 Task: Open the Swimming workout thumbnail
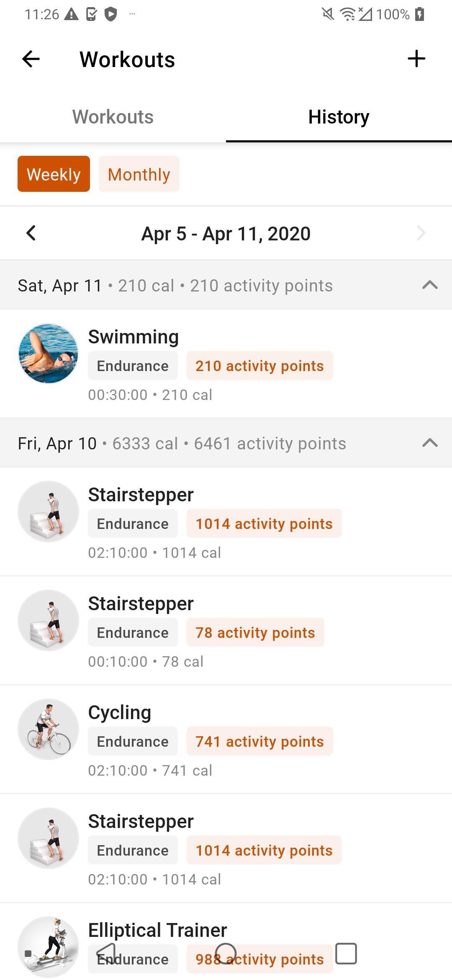(x=49, y=353)
